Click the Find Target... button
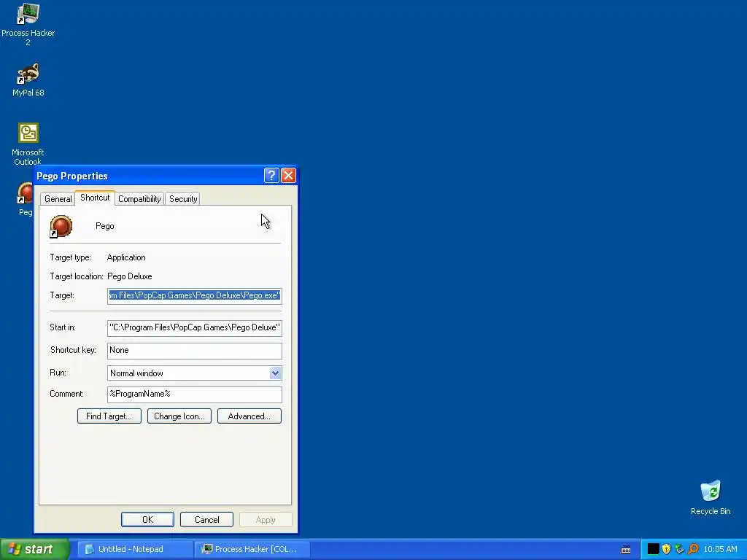 pyautogui.click(x=109, y=416)
